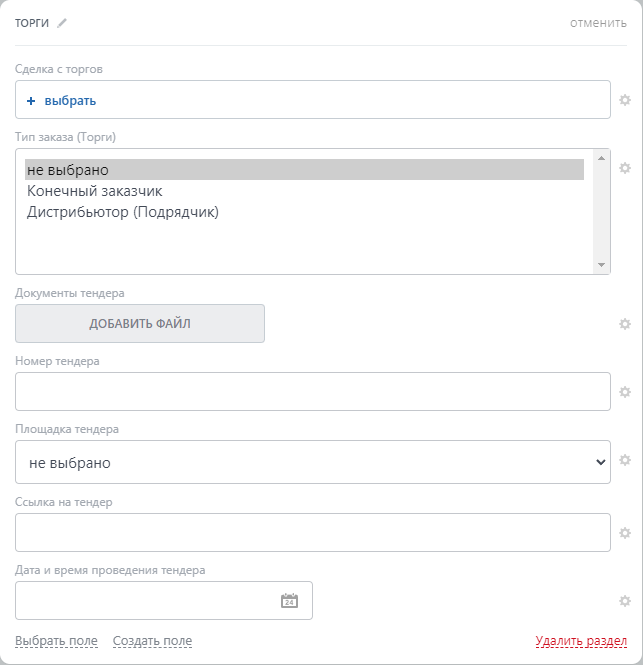This screenshot has width=643, height=665.
Task: Open gear settings for tender date field
Action: 625,601
